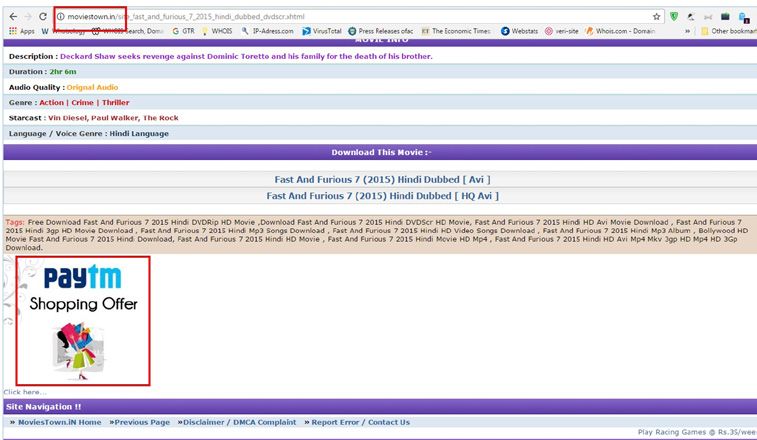Open the veri-site bookmark
757x440 pixels.
click(561, 31)
